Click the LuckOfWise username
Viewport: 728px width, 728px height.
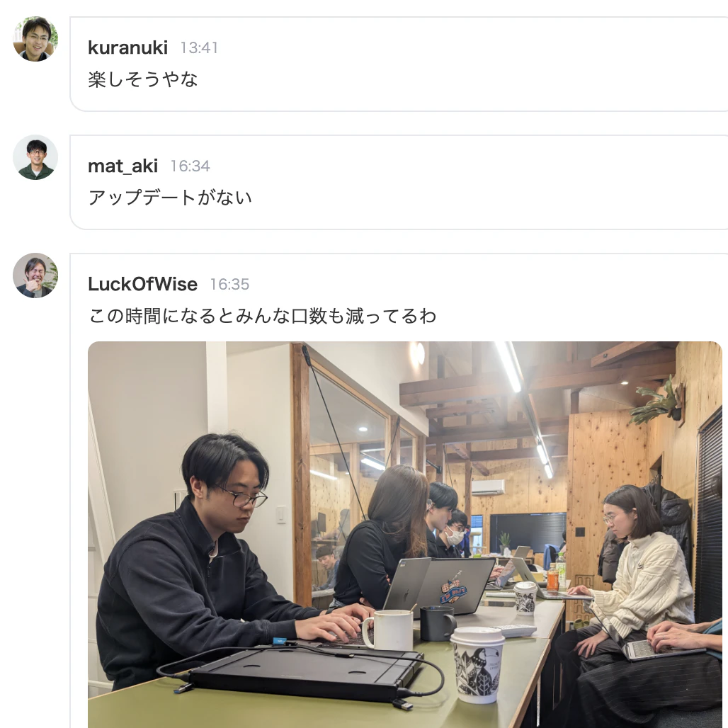[x=142, y=284]
